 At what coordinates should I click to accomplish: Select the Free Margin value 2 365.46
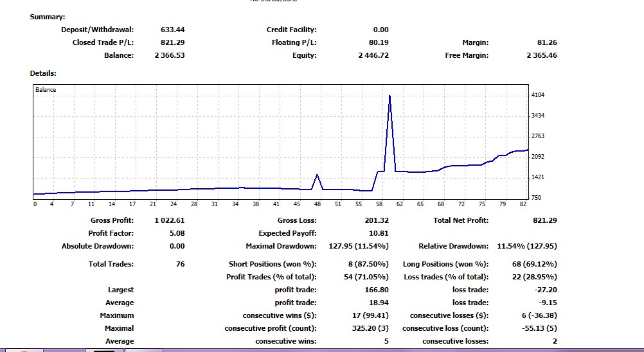(542, 55)
